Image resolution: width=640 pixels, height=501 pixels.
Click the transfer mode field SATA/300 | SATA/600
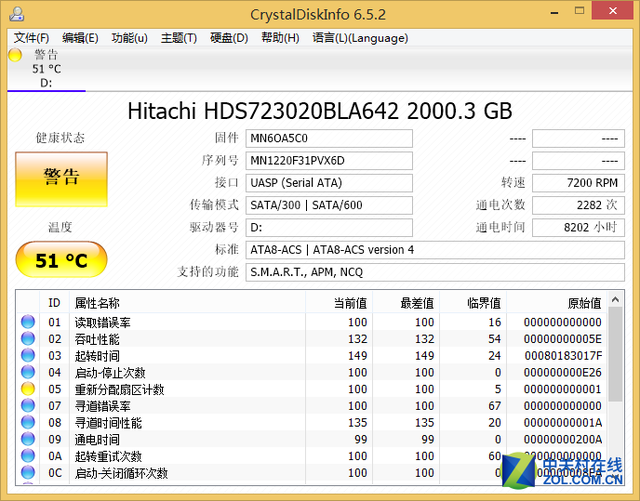tap(329, 205)
